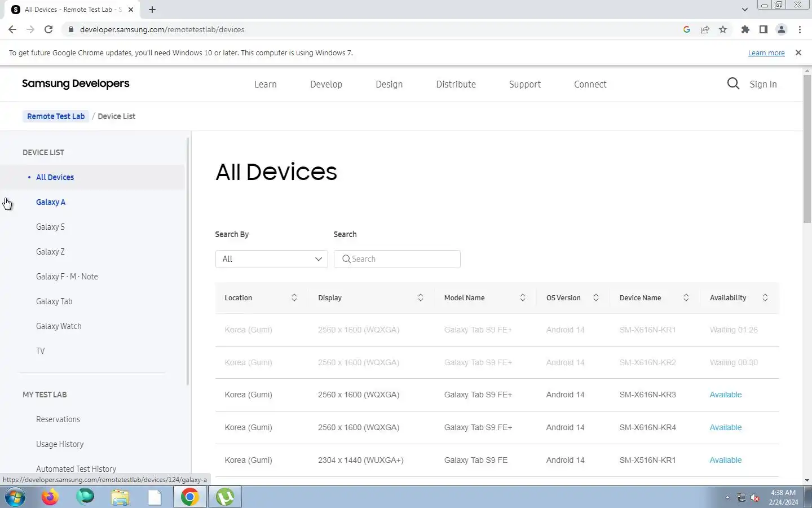This screenshot has width=812, height=508.
Task: Bookmark this page with star icon
Action: tap(723, 29)
